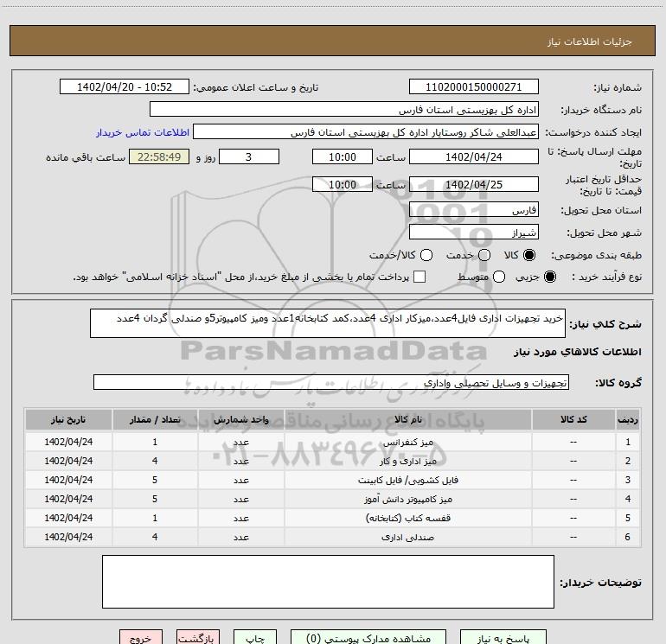Click the جزئیات اطلاعات نیاز header title
The height and width of the screenshot is (644, 666).
[589, 41]
